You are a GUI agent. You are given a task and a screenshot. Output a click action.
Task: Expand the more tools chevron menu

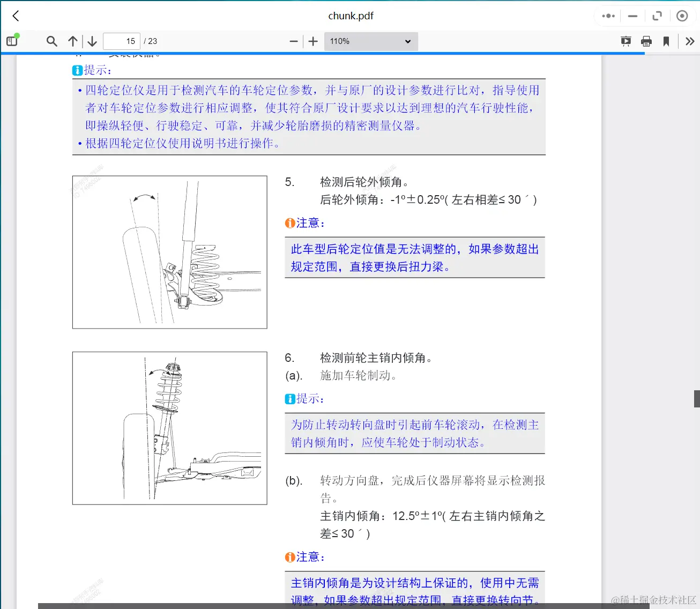[690, 41]
